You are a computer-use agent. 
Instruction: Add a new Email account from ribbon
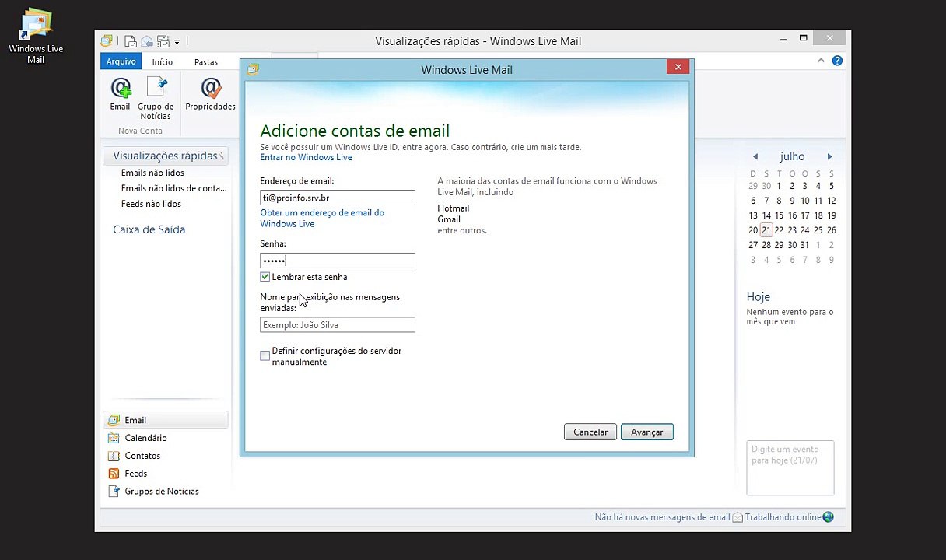[x=120, y=94]
